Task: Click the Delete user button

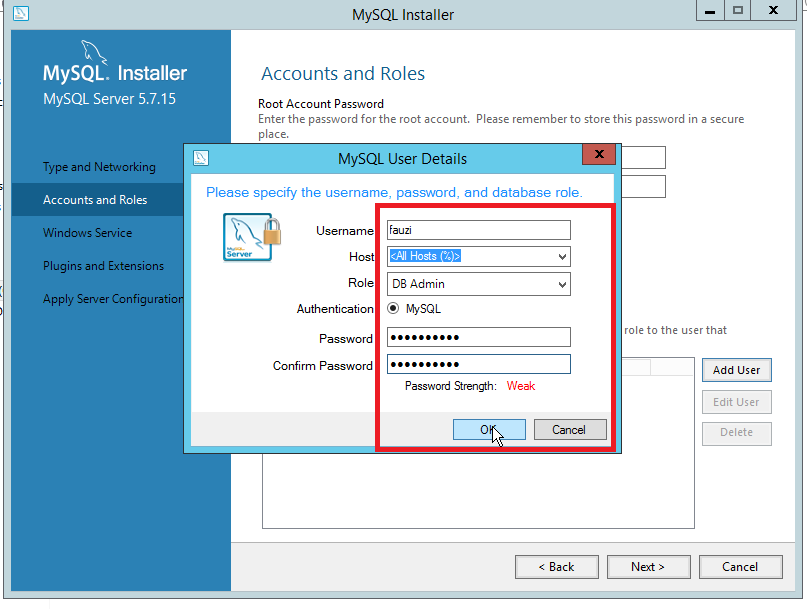Action: tap(736, 433)
